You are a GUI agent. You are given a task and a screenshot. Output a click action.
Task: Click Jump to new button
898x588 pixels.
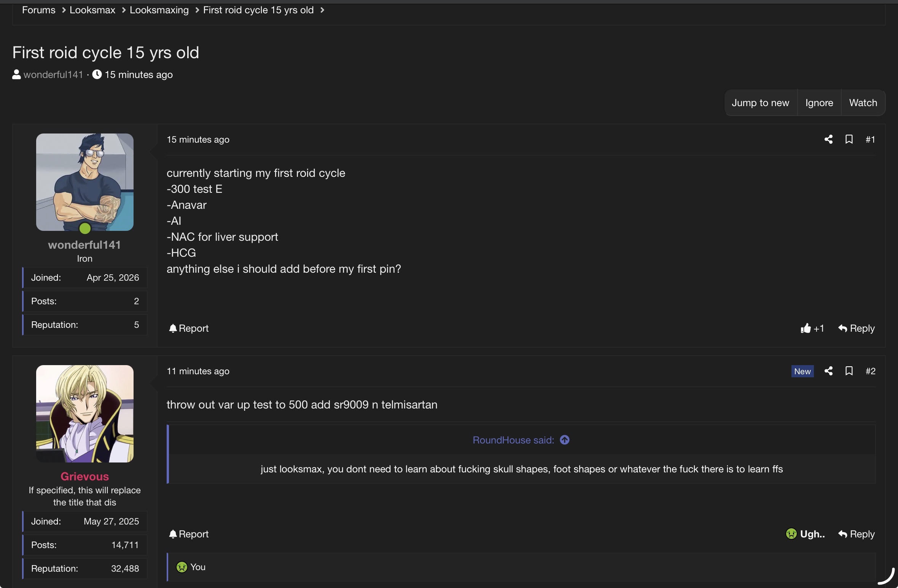click(760, 103)
